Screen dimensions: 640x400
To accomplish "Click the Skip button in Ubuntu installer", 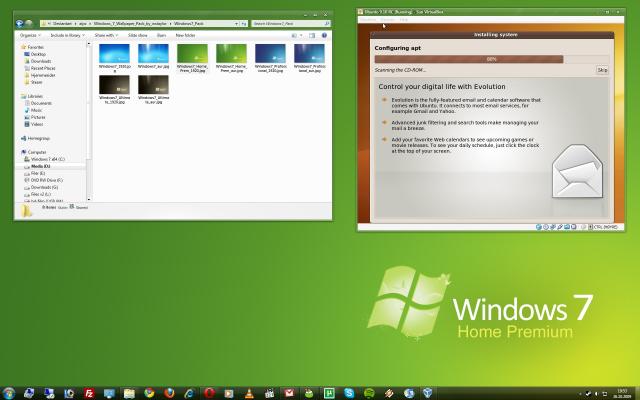I will (x=602, y=70).
